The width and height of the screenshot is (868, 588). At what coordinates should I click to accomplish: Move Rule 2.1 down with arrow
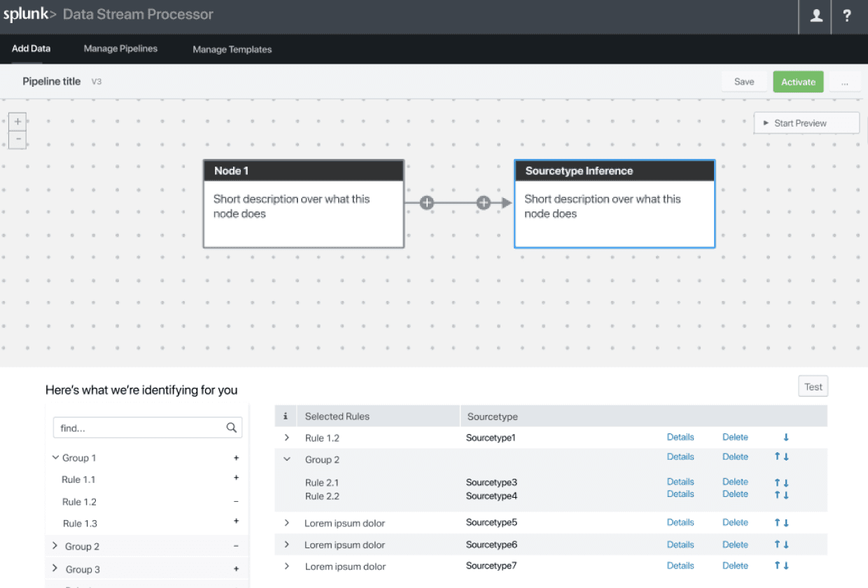pyautogui.click(x=786, y=483)
